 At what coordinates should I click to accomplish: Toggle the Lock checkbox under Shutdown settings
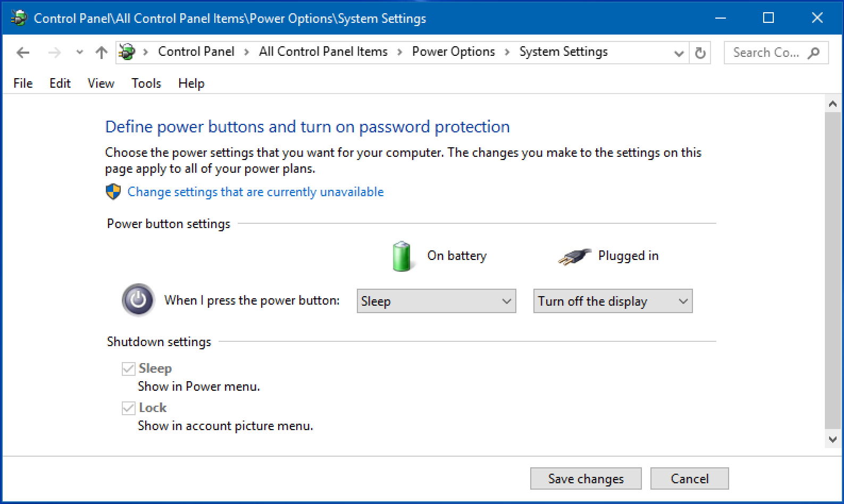128,407
